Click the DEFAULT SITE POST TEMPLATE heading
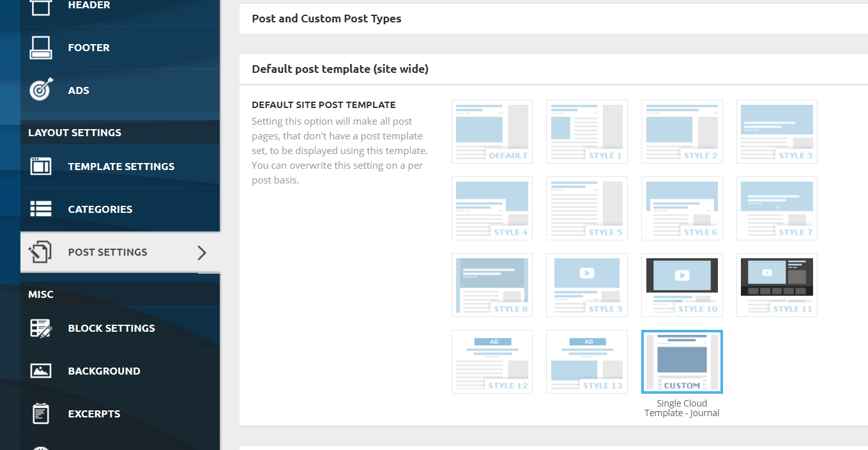This screenshot has width=868, height=450. click(x=324, y=105)
